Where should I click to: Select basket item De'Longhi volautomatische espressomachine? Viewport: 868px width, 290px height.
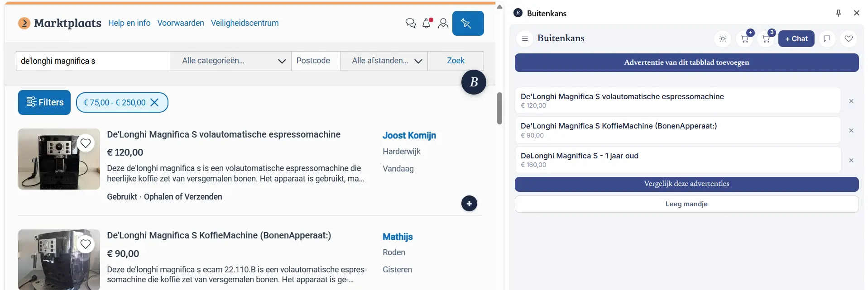677,100
